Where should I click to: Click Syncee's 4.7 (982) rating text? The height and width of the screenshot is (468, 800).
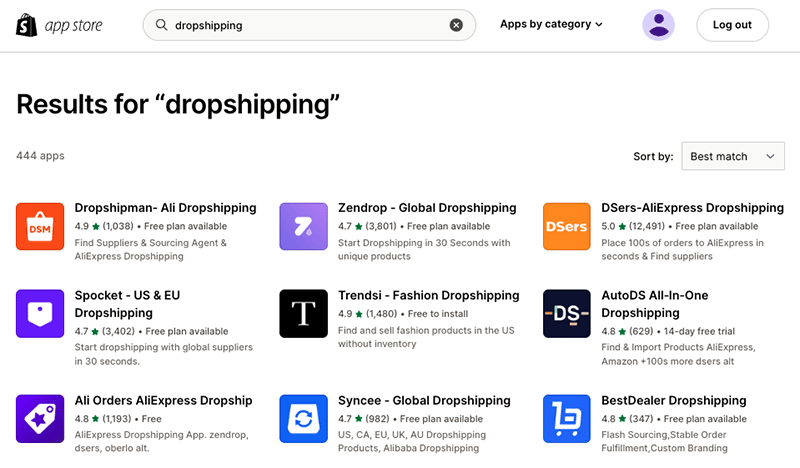tap(364, 418)
